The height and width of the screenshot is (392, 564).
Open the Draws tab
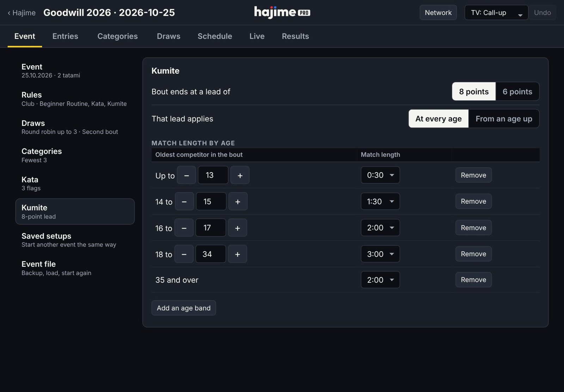pos(168,36)
